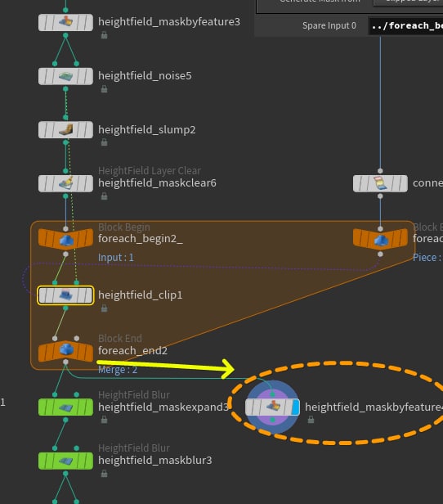Toggle display flag on heightfield_maskbyfeature4
The width and height of the screenshot is (443, 504).
(x=295, y=407)
